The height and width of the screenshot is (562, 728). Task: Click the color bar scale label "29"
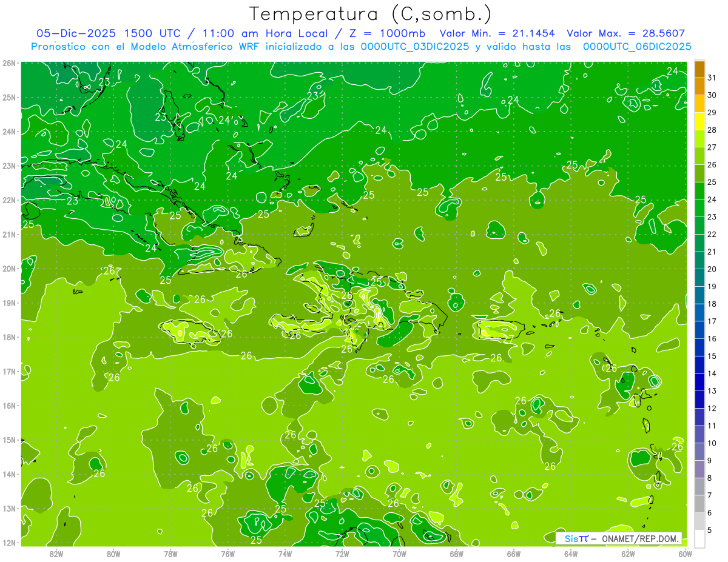click(x=712, y=112)
